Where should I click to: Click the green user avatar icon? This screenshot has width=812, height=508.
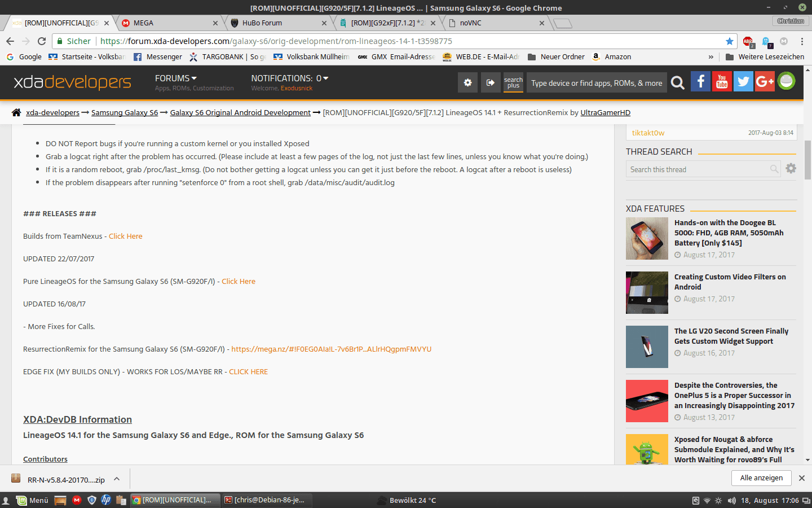coord(786,81)
